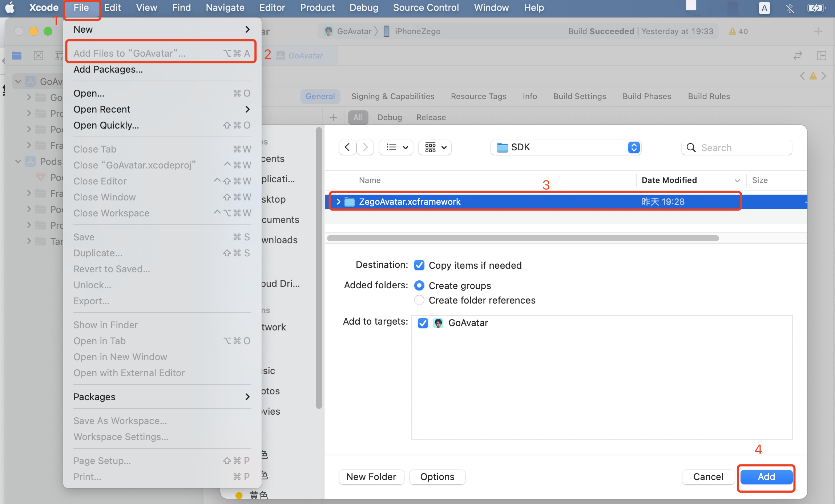Show the Project navigator folder icon
The image size is (835, 504).
[x=17, y=56]
